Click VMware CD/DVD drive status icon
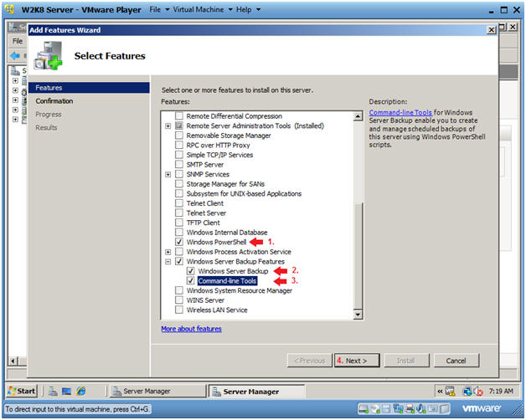The width and height of the screenshot is (526, 420). (x=376, y=408)
